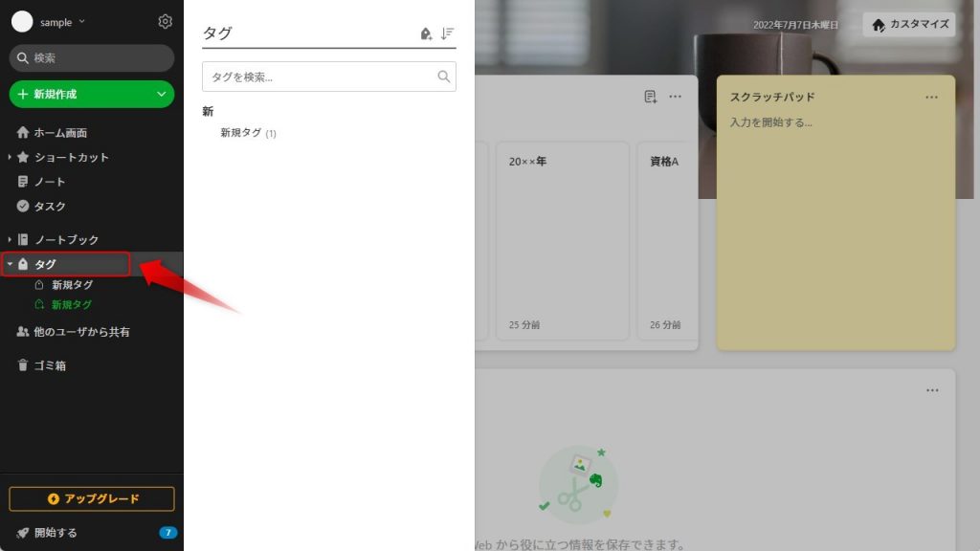980x551 pixels.
Task: Open スクラッチパッド more options
Action: [x=931, y=98]
